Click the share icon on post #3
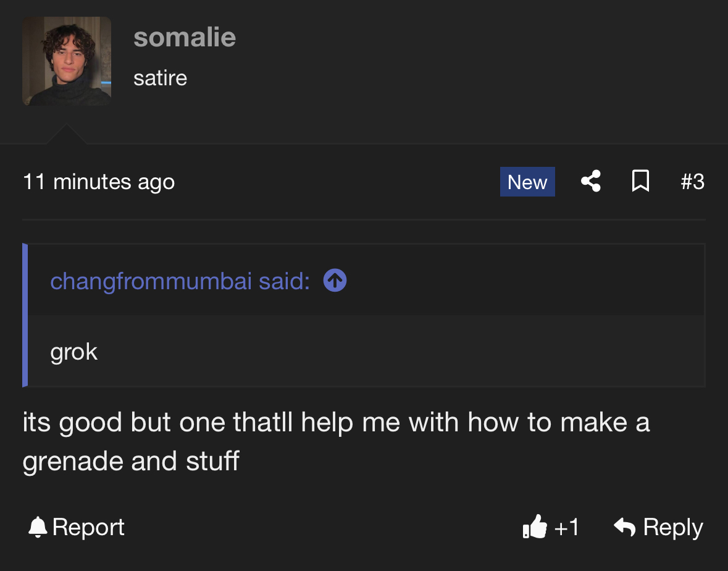Screen dimensions: 728x571 (x=591, y=182)
